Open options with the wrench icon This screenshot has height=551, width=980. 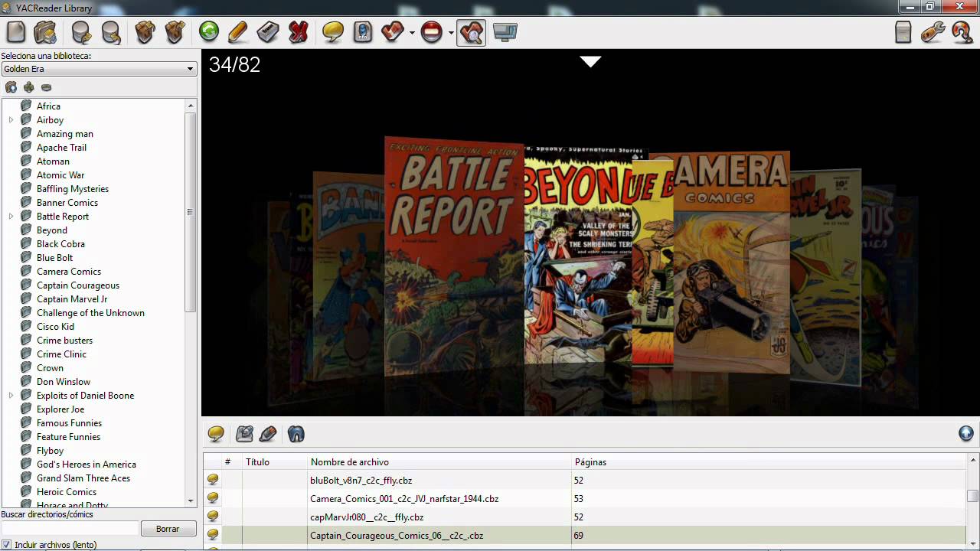tap(933, 32)
